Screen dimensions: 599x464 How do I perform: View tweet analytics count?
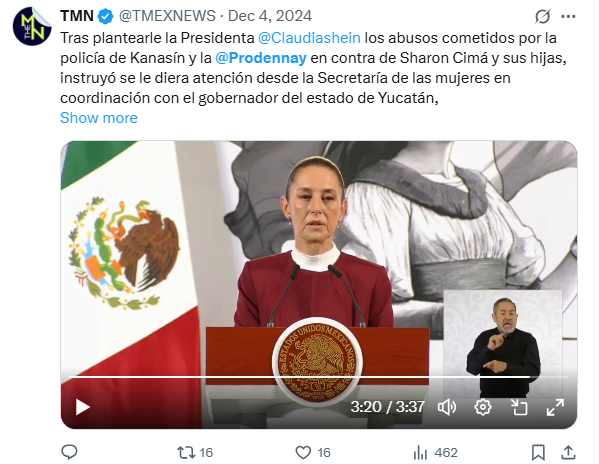click(435, 453)
